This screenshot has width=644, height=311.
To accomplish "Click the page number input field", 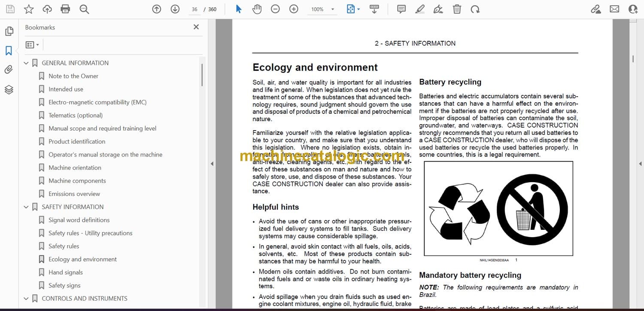I will (194, 9).
